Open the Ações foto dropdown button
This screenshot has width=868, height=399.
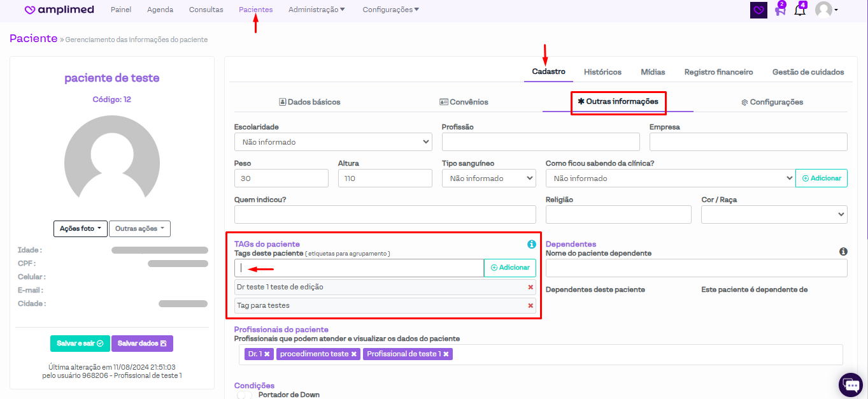pyautogui.click(x=80, y=229)
